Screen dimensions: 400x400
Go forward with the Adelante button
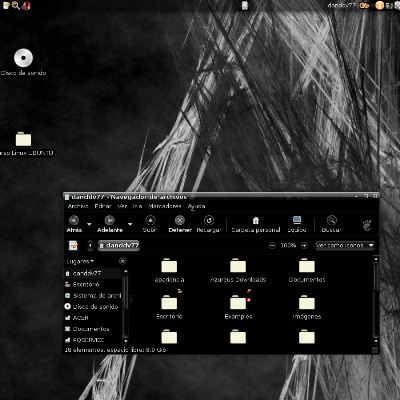[110, 224]
